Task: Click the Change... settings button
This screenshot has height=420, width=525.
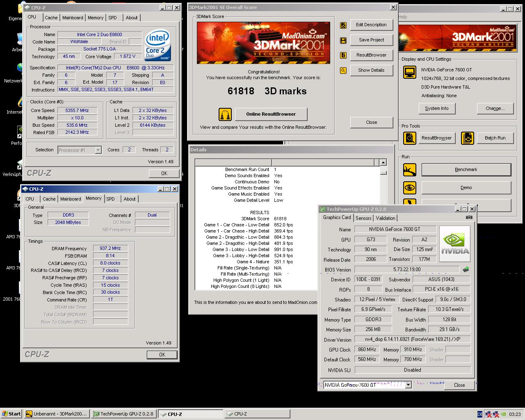Action: tap(495, 109)
